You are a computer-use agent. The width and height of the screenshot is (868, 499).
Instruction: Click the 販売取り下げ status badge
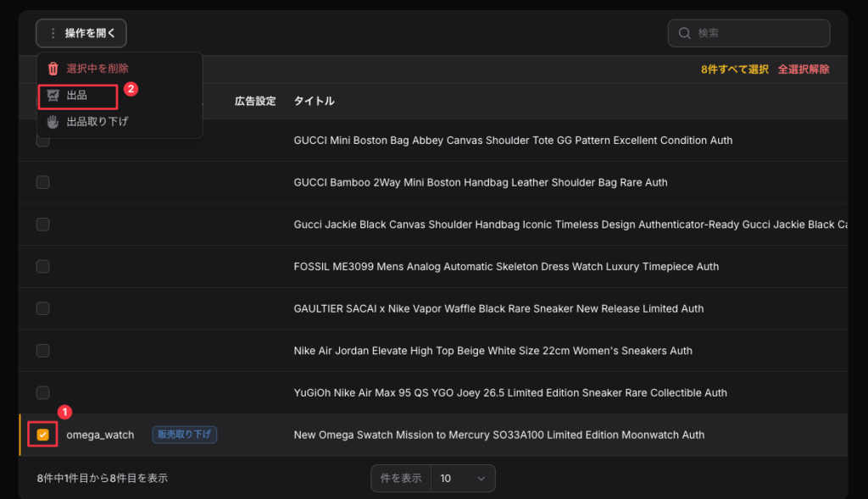point(185,435)
